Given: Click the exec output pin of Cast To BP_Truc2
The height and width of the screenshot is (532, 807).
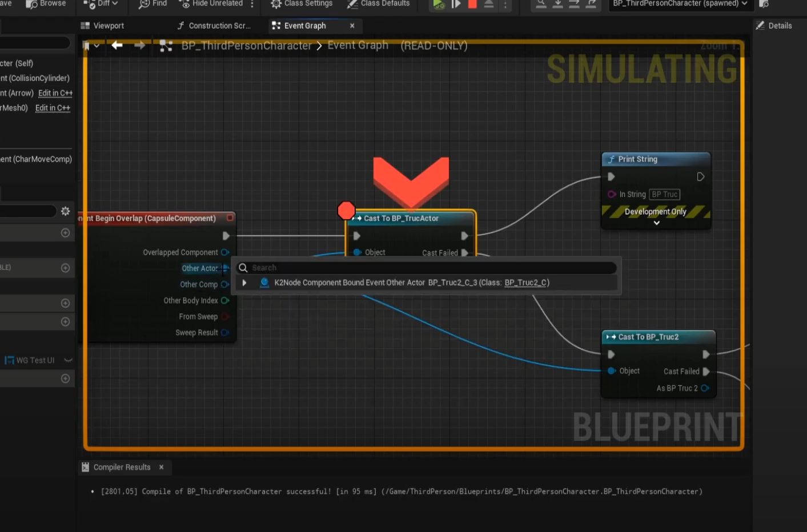Looking at the screenshot, I should pyautogui.click(x=706, y=354).
